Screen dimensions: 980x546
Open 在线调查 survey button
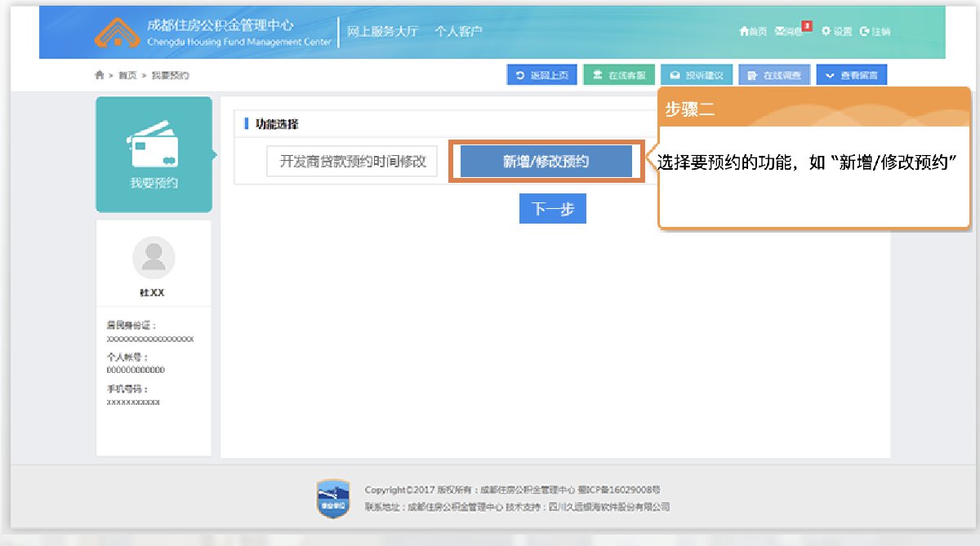click(x=774, y=75)
